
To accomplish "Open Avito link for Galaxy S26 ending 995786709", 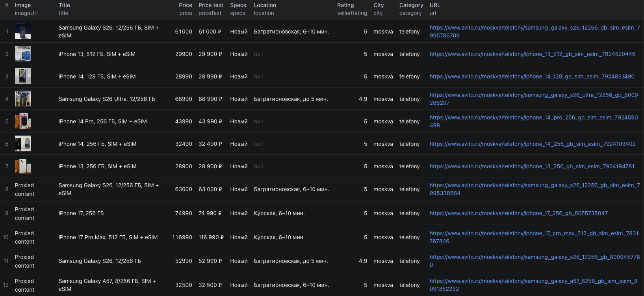I will [x=535, y=32].
